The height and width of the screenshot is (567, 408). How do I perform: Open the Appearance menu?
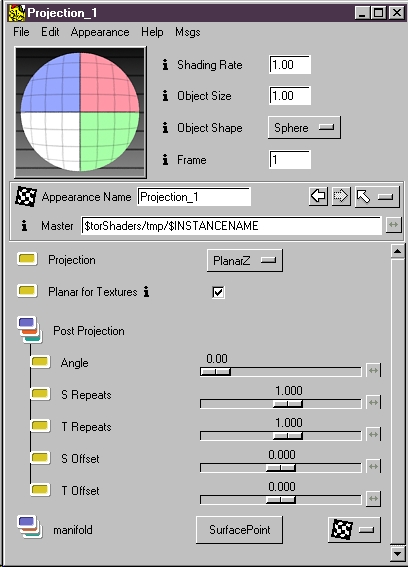point(100,32)
